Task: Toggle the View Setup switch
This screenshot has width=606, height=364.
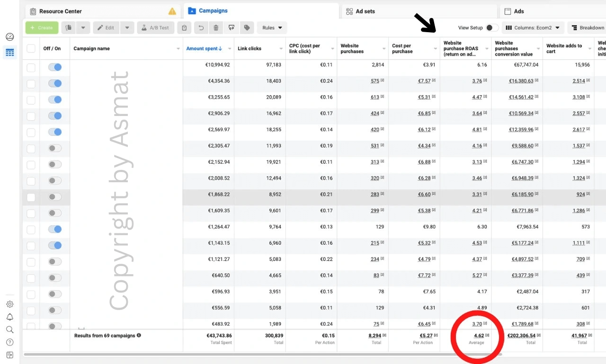Action: (492, 28)
